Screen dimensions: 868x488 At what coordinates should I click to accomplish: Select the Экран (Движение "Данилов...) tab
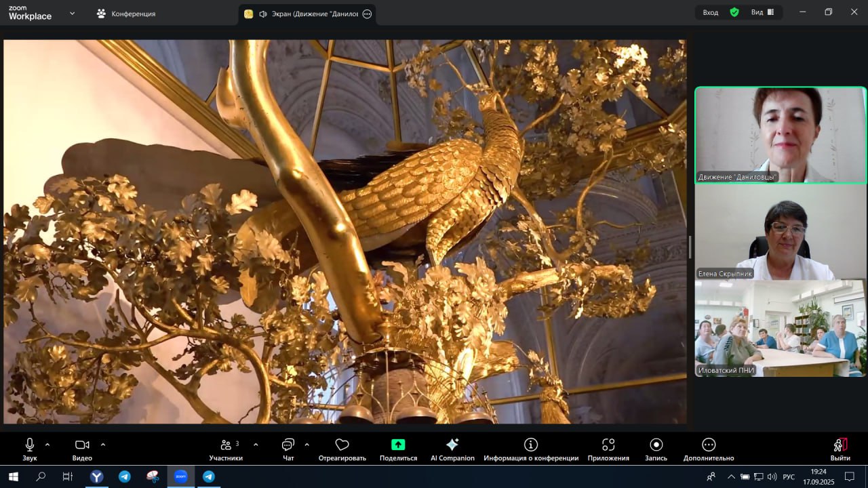coord(307,14)
